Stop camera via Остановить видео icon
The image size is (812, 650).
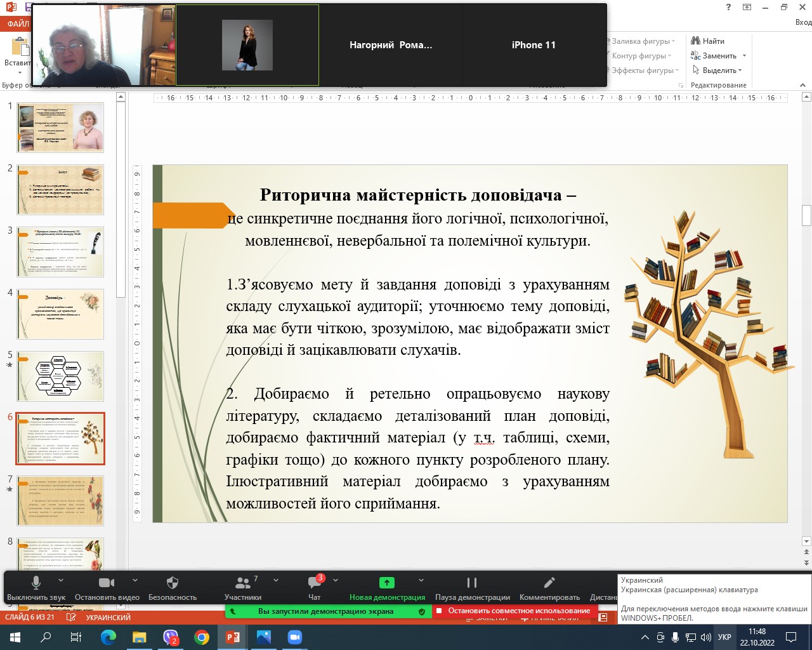[x=107, y=583]
